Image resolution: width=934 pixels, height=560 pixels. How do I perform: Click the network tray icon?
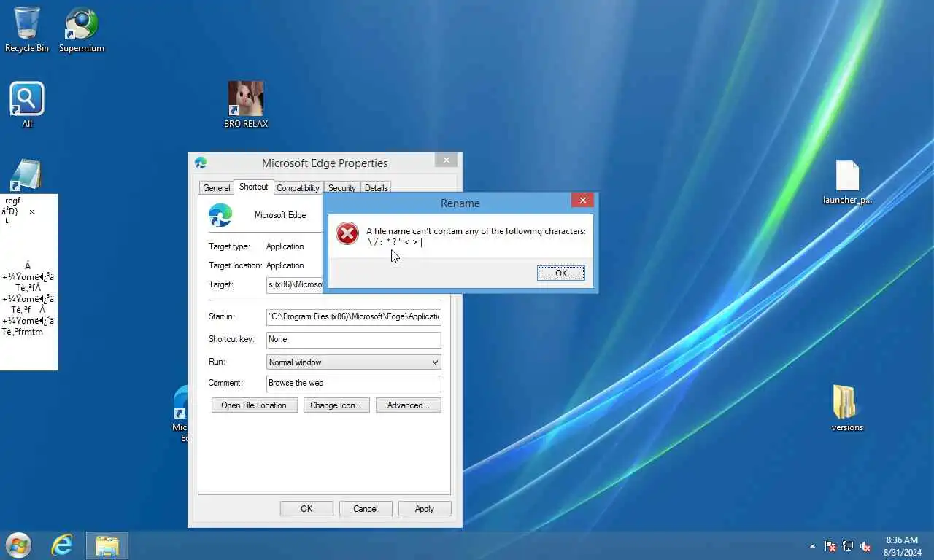[x=848, y=546]
